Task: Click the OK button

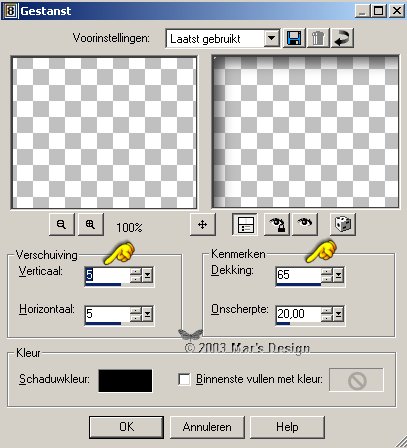Action: [x=126, y=427]
